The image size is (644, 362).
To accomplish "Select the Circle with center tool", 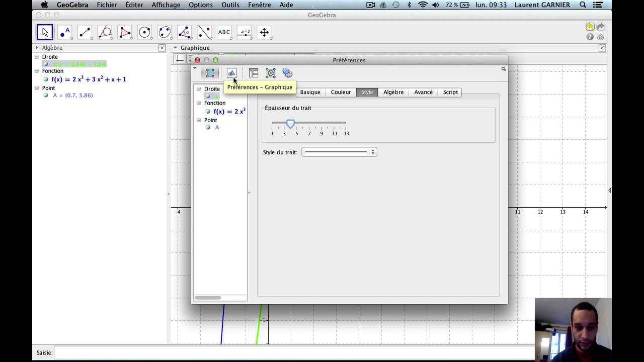I will 144,32.
